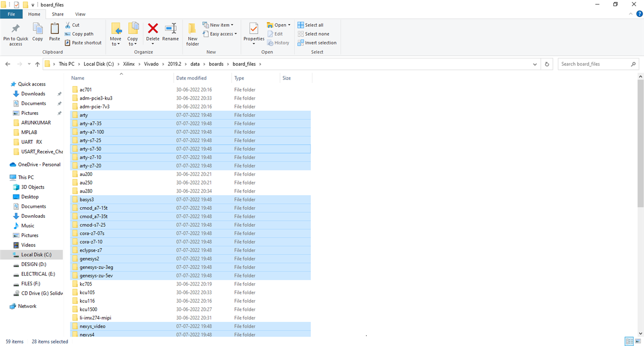Select the basys3 folder
644x346 pixels.
(x=190, y=200)
